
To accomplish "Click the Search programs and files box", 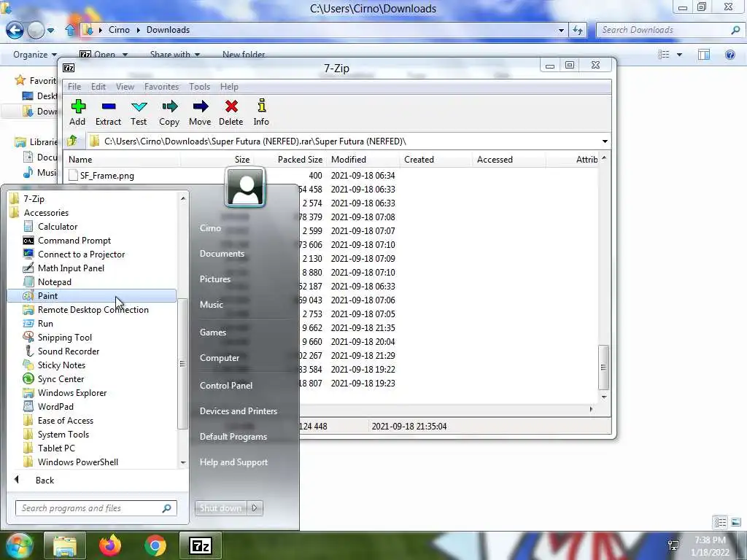I will click(x=96, y=508).
